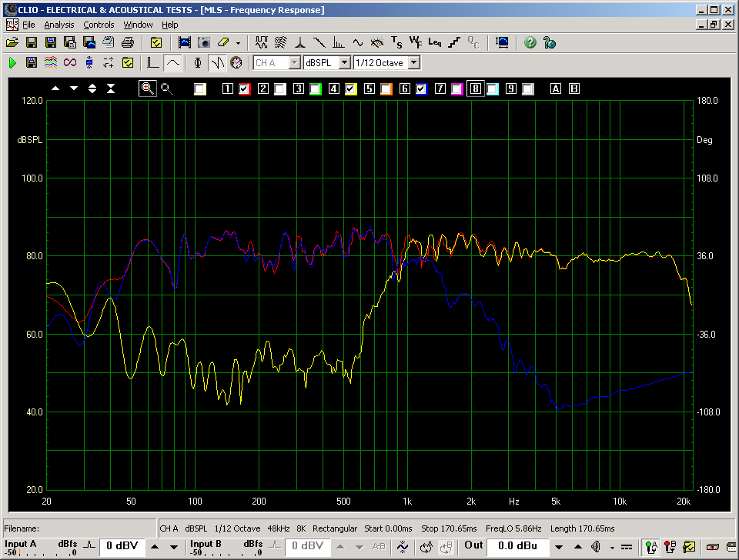Image resolution: width=739 pixels, height=560 pixels.
Task: Toggle overlay 6 blue checkbox
Action: (421, 89)
